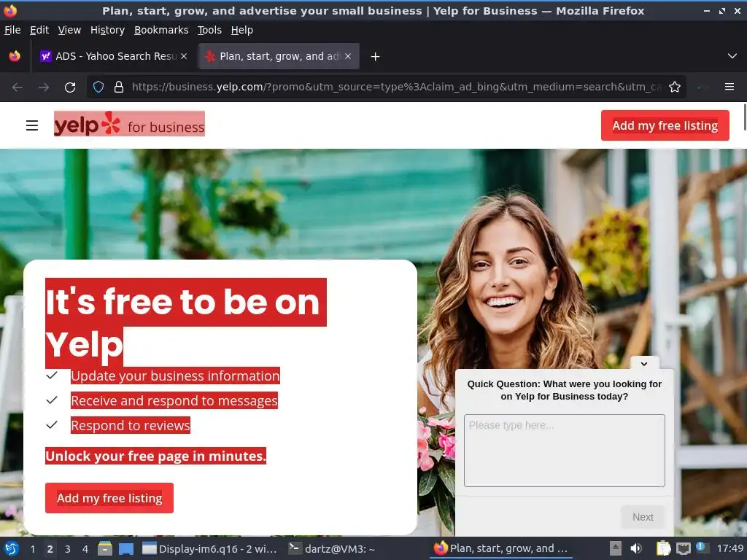Click page vertical scrollbar thumb
Image resolution: width=747 pixels, height=560 pixels.
745,117
